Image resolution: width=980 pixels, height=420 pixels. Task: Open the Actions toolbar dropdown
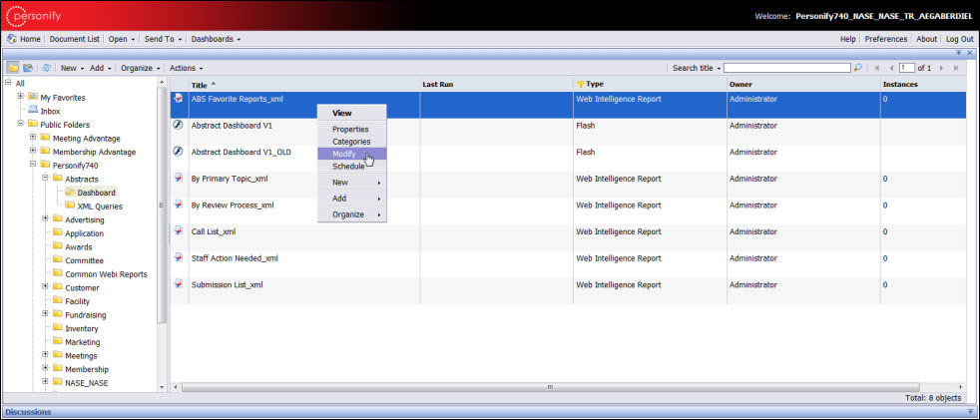coord(187,68)
